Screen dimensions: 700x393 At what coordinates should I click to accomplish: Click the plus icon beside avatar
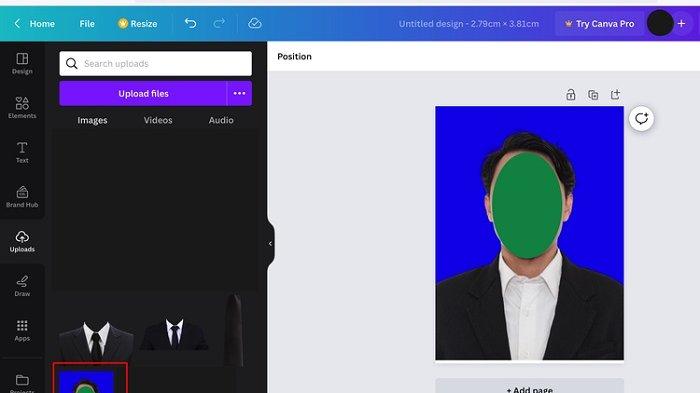681,23
